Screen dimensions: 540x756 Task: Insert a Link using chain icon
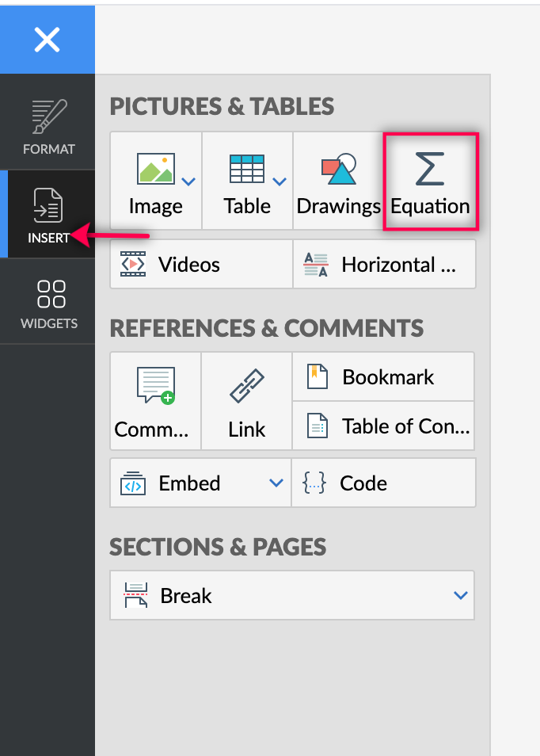point(246,402)
